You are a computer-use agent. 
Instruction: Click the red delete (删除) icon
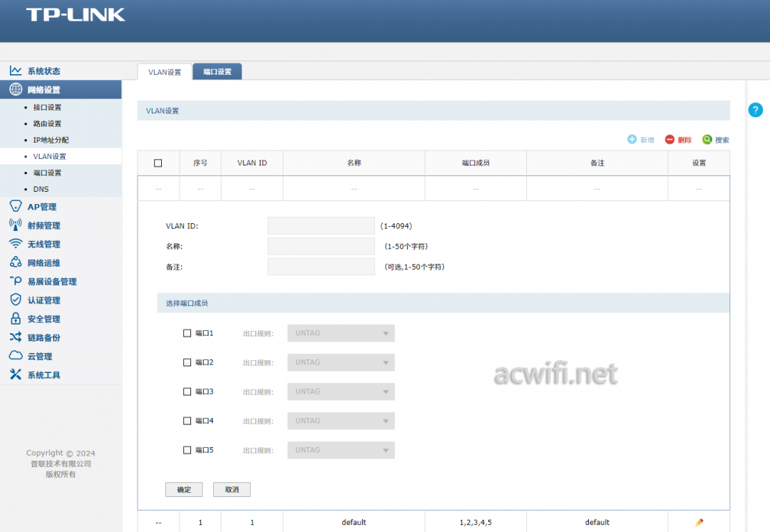[669, 140]
